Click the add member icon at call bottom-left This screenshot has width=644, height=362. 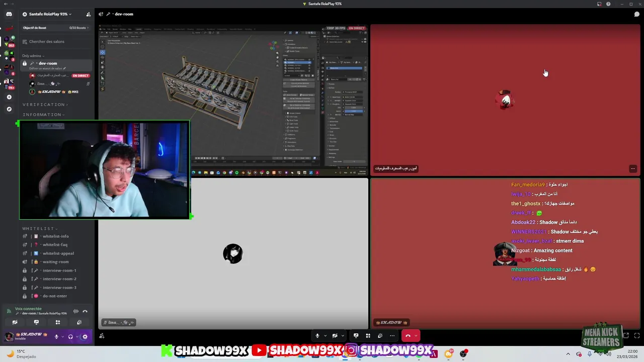pos(102,335)
